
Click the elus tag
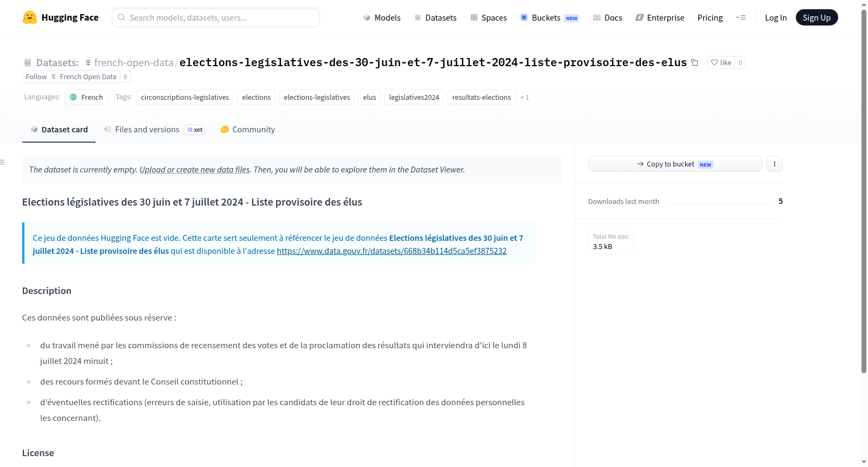point(369,97)
